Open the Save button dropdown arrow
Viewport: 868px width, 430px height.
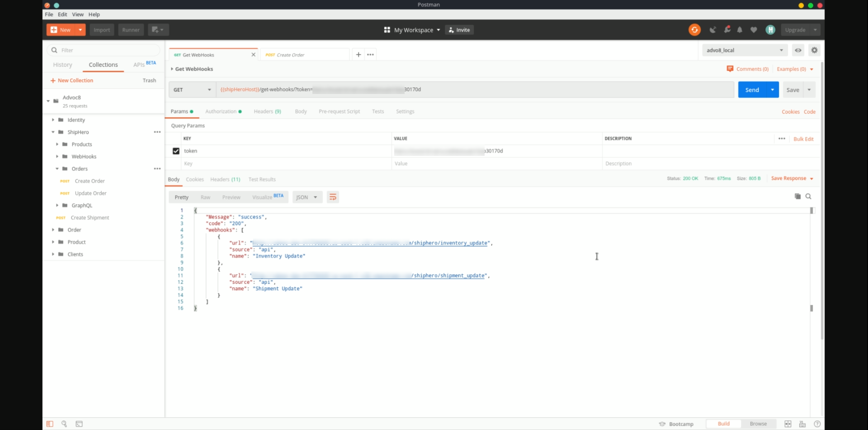click(809, 89)
